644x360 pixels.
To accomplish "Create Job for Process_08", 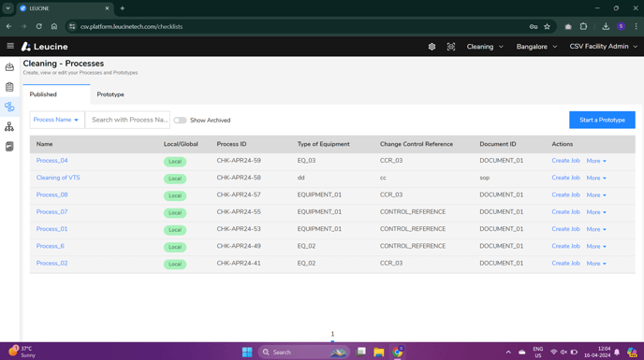I will coord(565,195).
